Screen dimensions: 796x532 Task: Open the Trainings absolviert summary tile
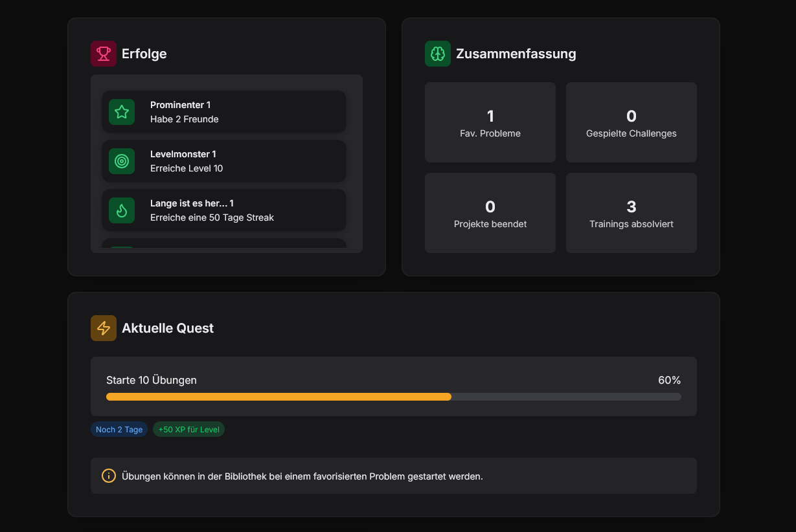(x=631, y=213)
